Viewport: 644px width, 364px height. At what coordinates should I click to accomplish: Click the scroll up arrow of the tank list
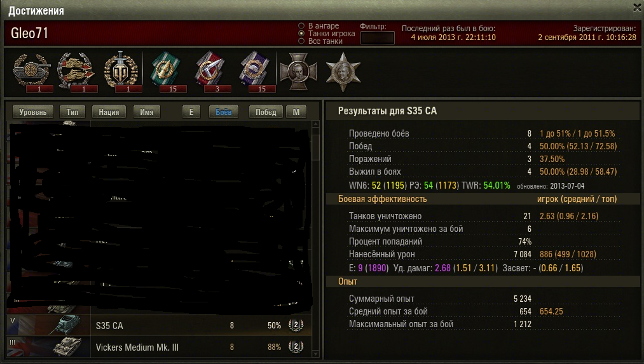[315, 124]
